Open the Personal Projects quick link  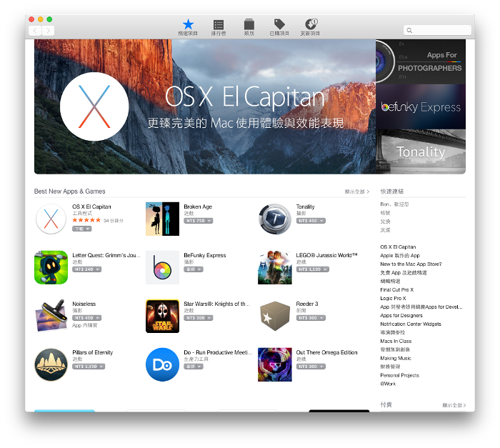tap(400, 376)
